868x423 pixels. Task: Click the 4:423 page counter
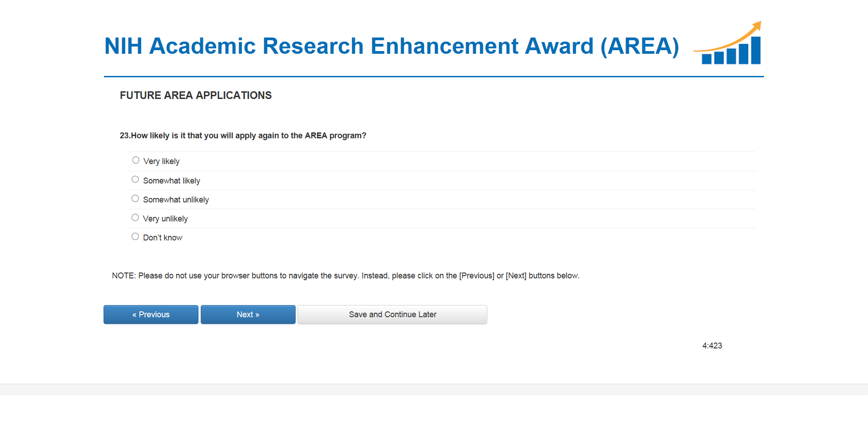pos(712,346)
